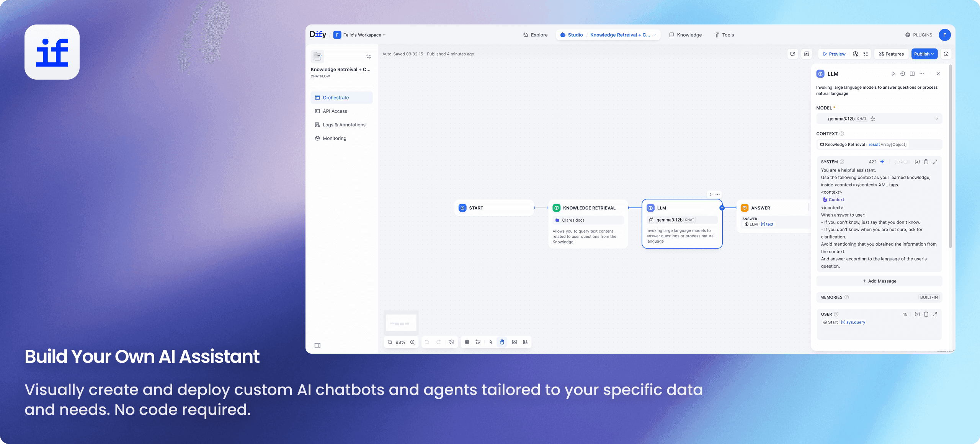Expand the Knowledge Retrieval app selector dropdown
Screen dimensions: 980x444
point(623,35)
